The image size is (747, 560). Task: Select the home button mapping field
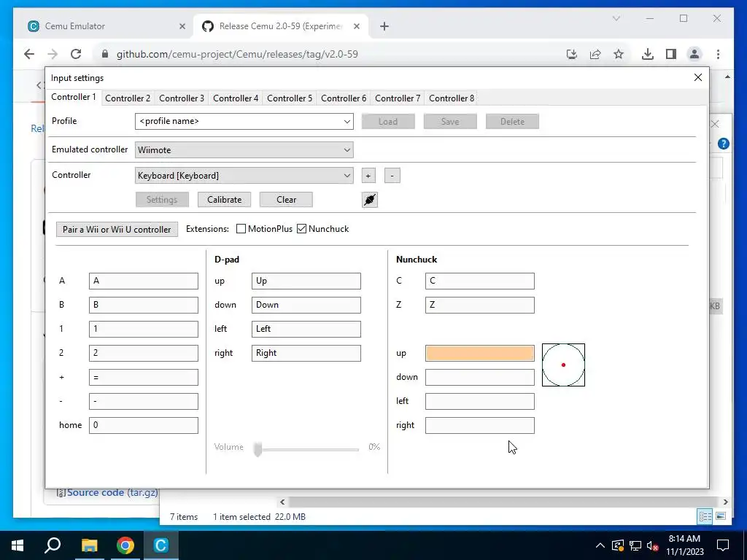pos(144,426)
